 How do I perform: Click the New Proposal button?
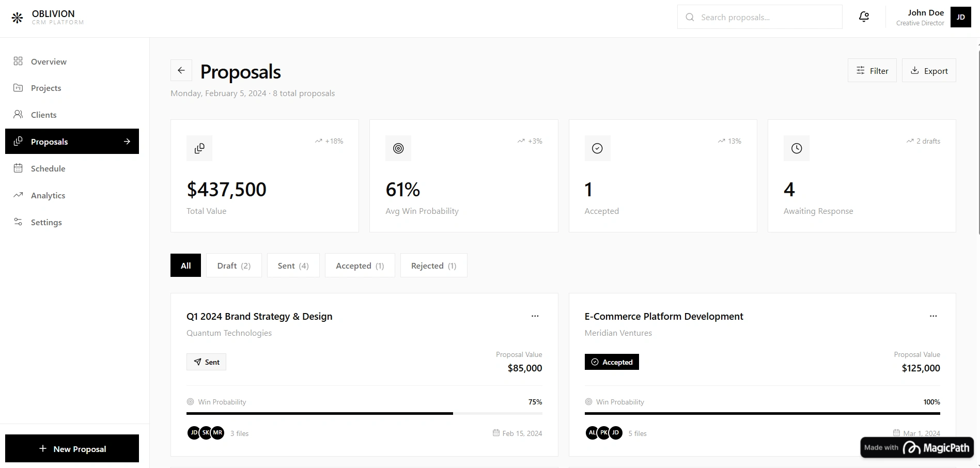[72, 448]
